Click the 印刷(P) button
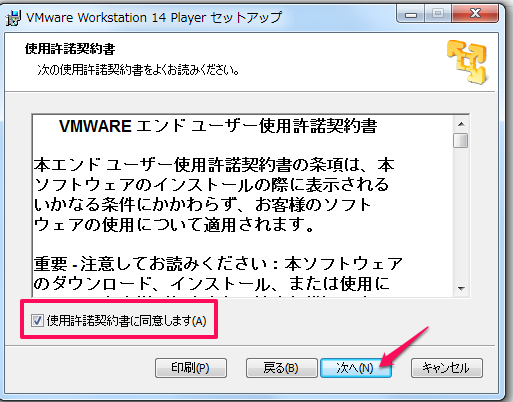Image resolution: width=513 pixels, height=402 pixels. 191,368
